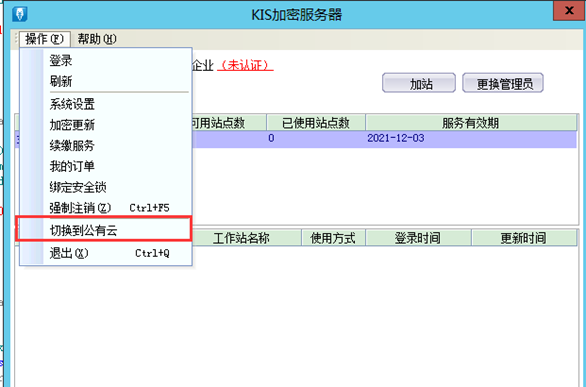Click the 已使用站点数 column header
This screenshot has height=387, width=586.
point(316,123)
